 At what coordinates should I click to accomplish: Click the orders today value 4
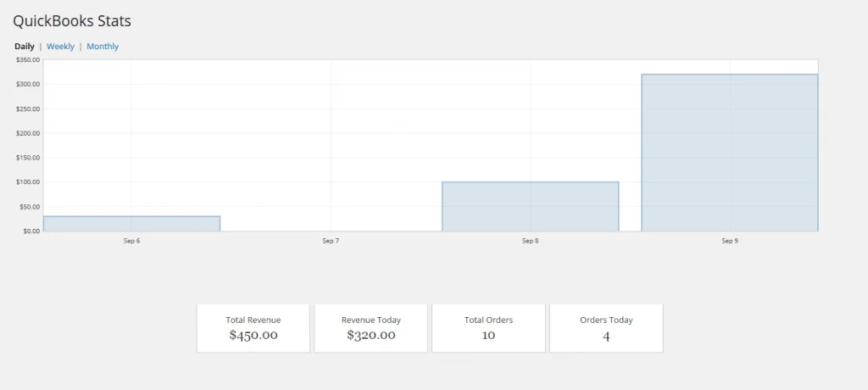[606, 336]
